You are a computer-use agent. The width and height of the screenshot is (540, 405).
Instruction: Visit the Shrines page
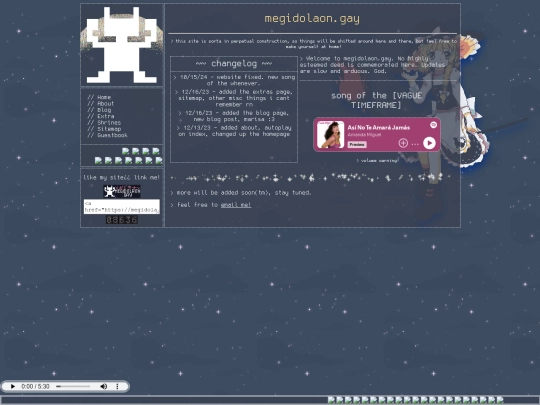point(109,123)
